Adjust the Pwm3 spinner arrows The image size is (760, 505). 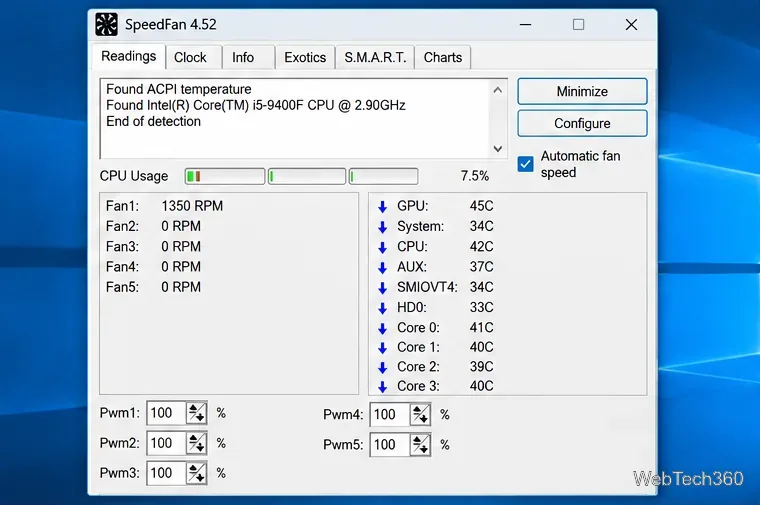click(x=197, y=473)
